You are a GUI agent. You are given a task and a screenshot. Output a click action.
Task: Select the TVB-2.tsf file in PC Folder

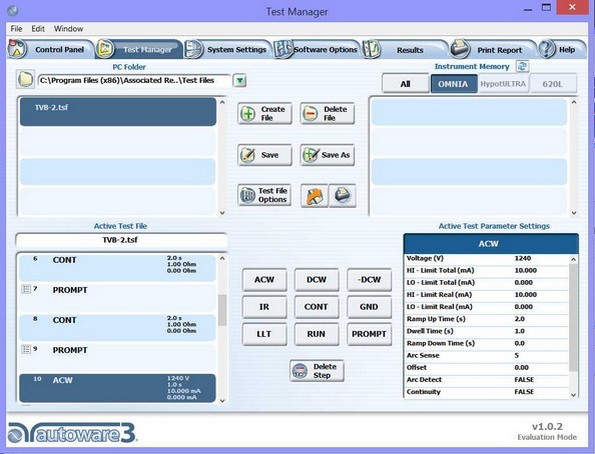coord(118,112)
